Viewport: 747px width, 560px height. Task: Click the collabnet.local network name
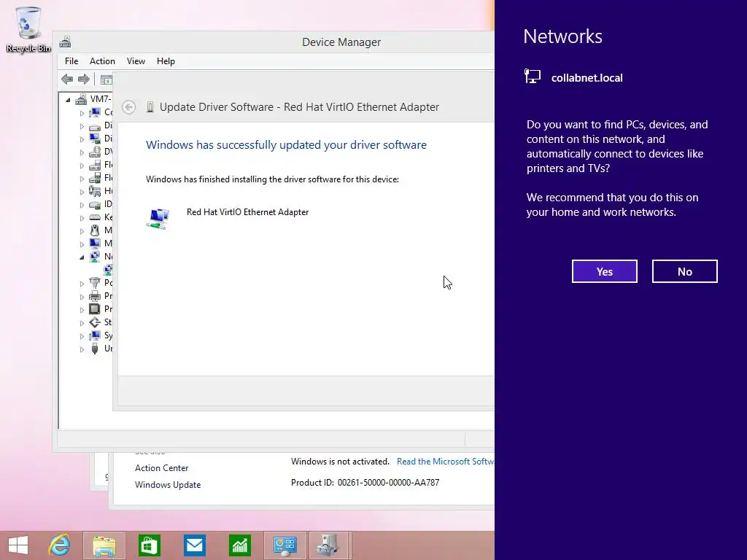587,77
